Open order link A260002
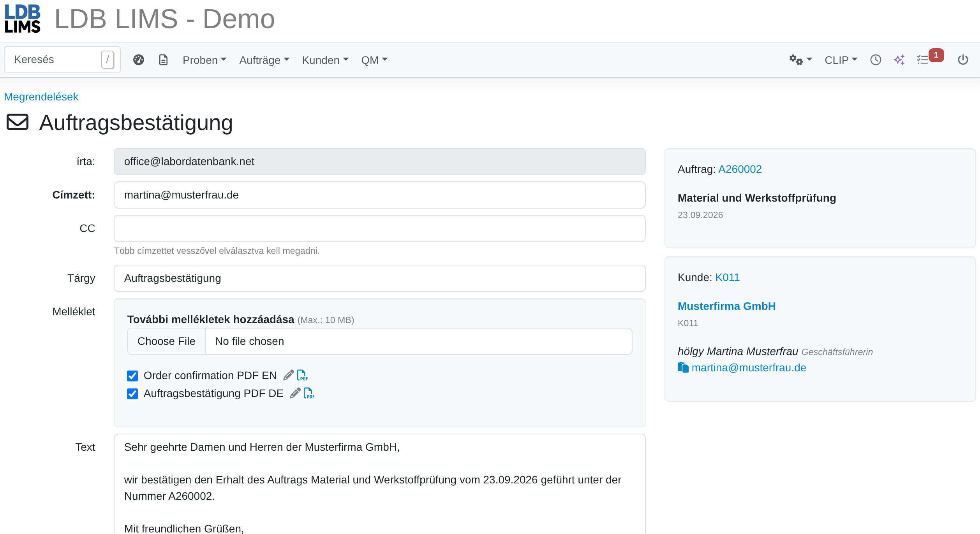This screenshot has height=534, width=980. [x=740, y=169]
